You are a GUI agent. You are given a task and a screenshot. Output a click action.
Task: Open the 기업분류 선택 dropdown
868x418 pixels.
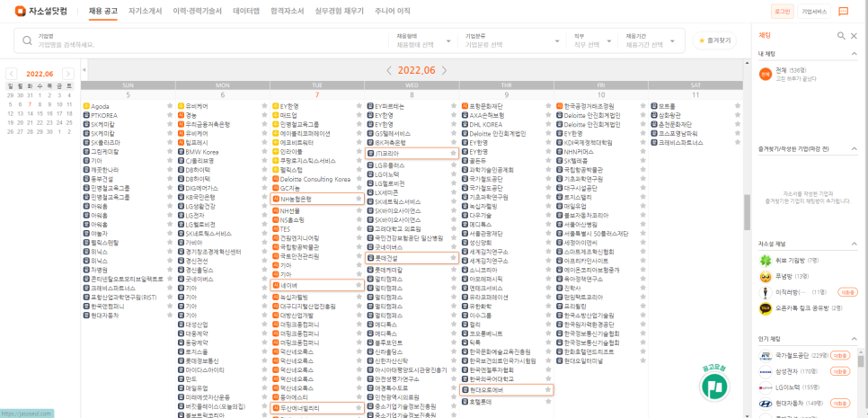click(513, 41)
